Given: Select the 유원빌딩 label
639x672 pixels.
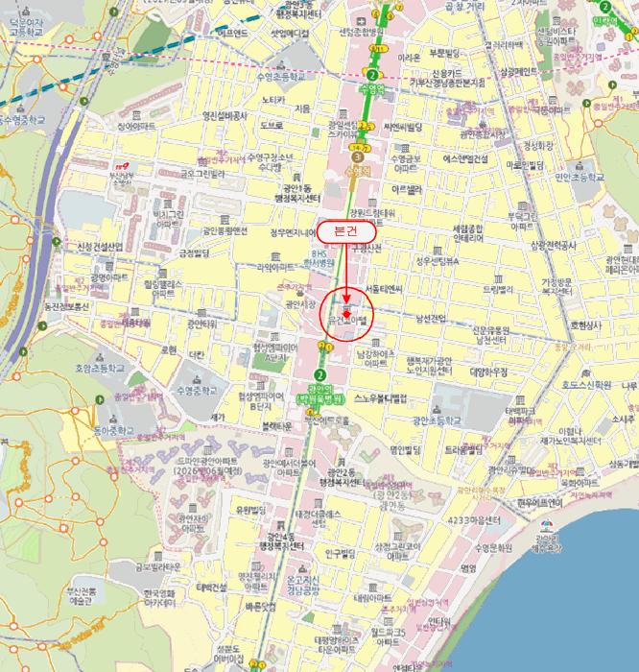Looking at the screenshot, I should (251, 510).
